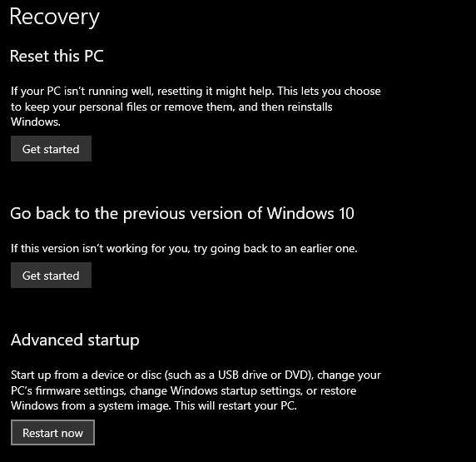Click the line 'to keep your personal files'
The height and width of the screenshot is (462, 476).
(x=171, y=107)
